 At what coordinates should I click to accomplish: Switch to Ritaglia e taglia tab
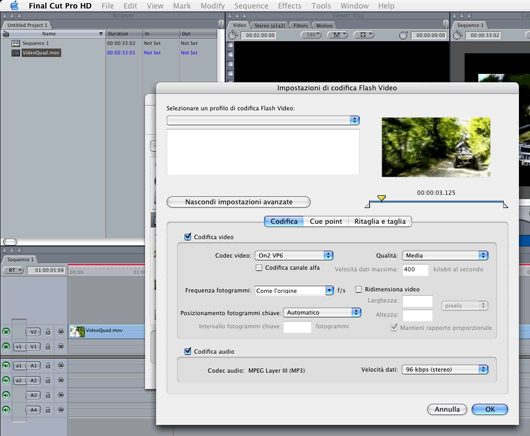(380, 221)
